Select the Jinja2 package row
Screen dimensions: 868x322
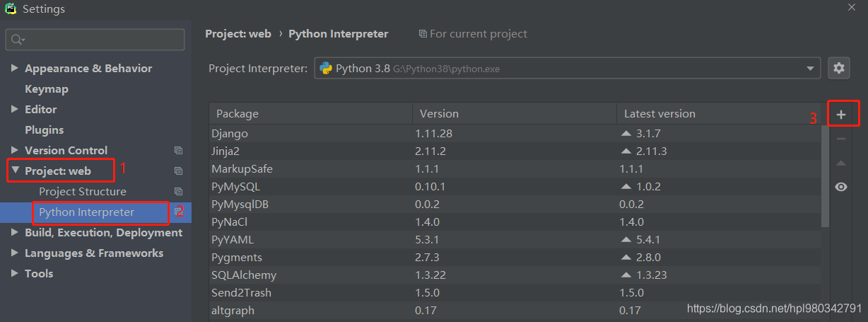[x=515, y=151]
